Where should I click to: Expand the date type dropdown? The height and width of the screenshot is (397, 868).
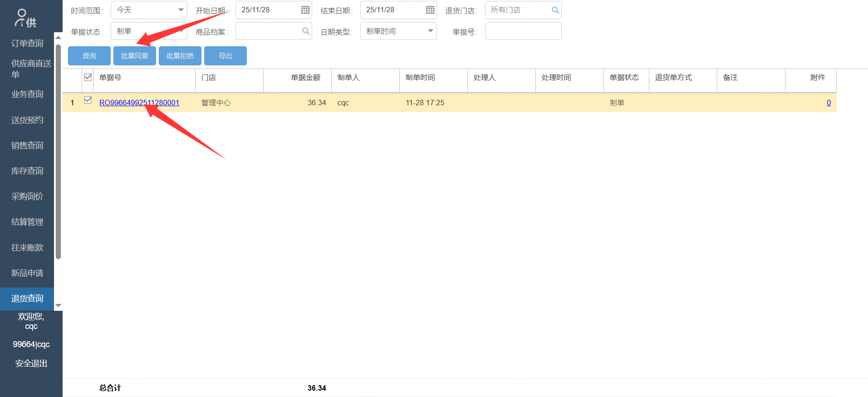coord(430,31)
